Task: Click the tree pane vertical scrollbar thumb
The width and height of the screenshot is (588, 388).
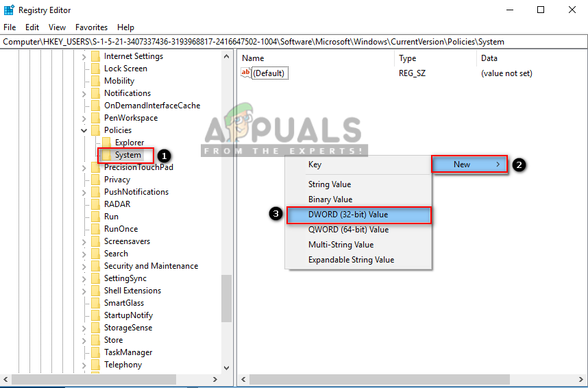Action: [227, 298]
